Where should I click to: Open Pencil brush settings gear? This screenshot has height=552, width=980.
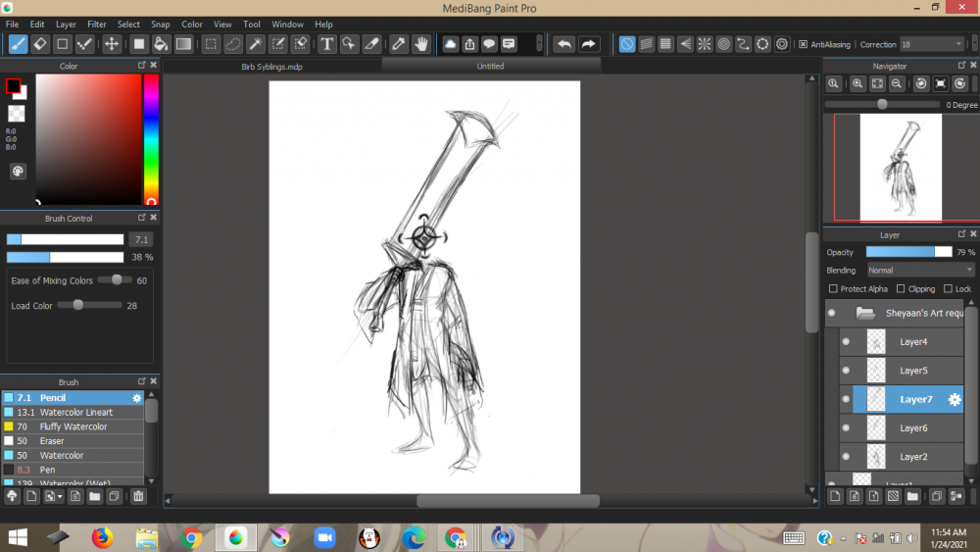pos(137,398)
